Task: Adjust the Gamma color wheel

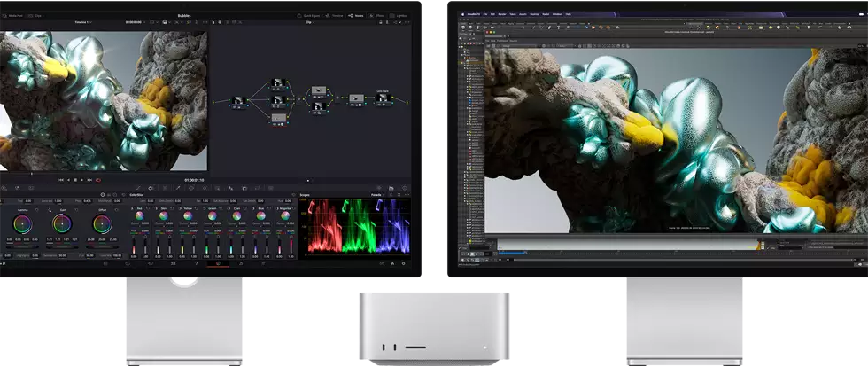Action: pyautogui.click(x=23, y=224)
